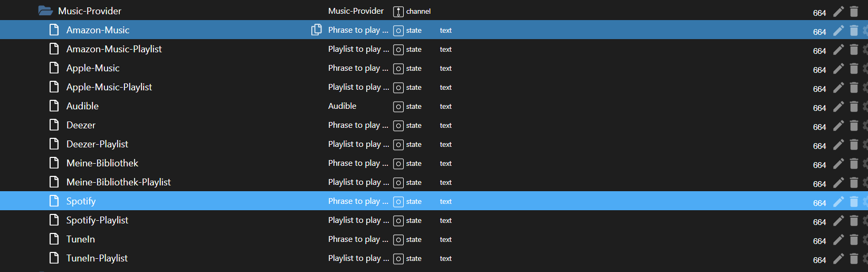Image resolution: width=868 pixels, height=272 pixels.
Task: Delete the Amazon-Music-Playlist object
Action: tap(854, 50)
